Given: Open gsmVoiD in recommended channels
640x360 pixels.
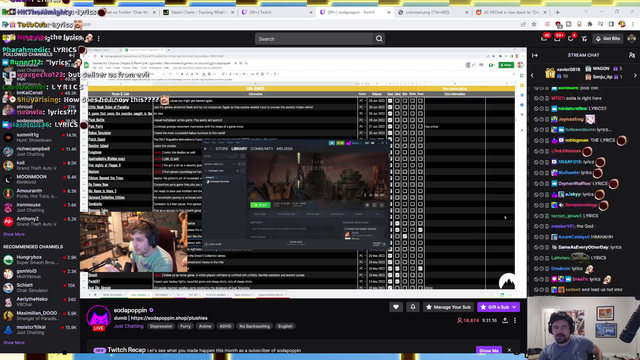Looking at the screenshot, I should (40, 273).
